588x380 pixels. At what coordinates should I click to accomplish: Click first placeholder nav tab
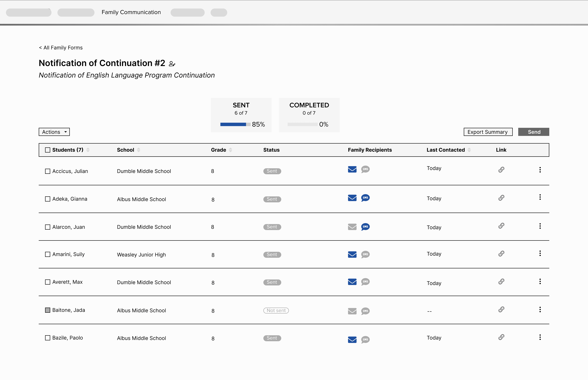pos(29,13)
